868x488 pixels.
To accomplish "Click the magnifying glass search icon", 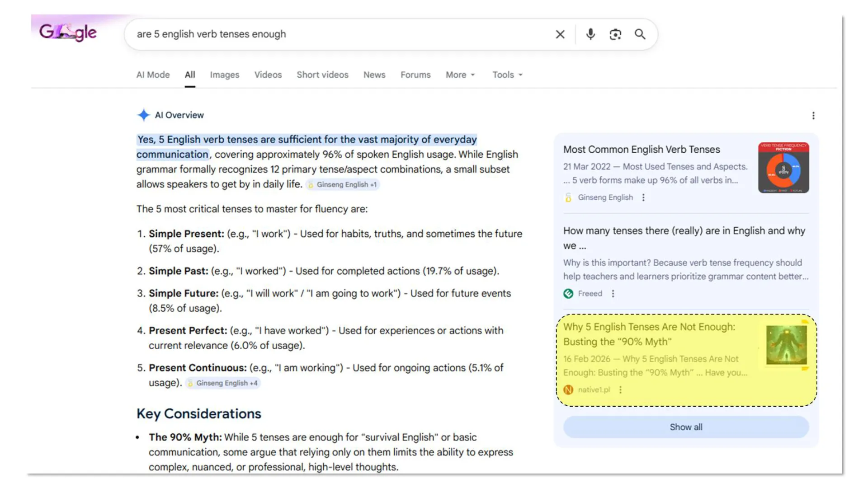I will click(x=640, y=34).
